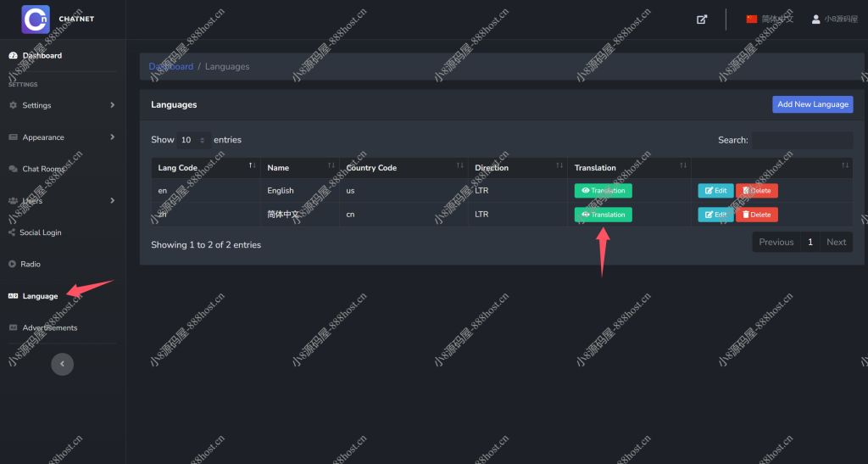868x464 pixels.
Task: Open Translation for the 简体中文 row
Action: [x=603, y=215]
